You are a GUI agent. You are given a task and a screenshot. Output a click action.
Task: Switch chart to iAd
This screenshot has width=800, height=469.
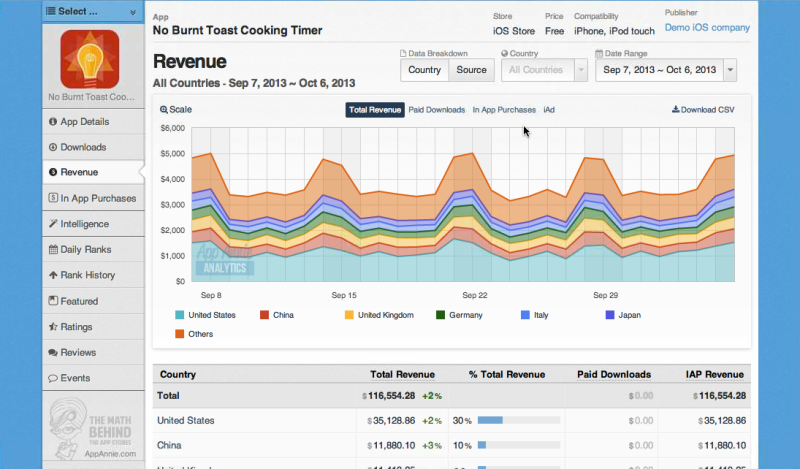(549, 110)
